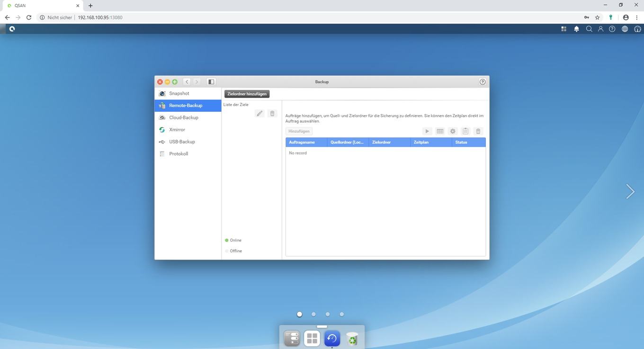The image size is (644, 349).
Task: Open the recycle bin dock icon
Action: coord(352,339)
